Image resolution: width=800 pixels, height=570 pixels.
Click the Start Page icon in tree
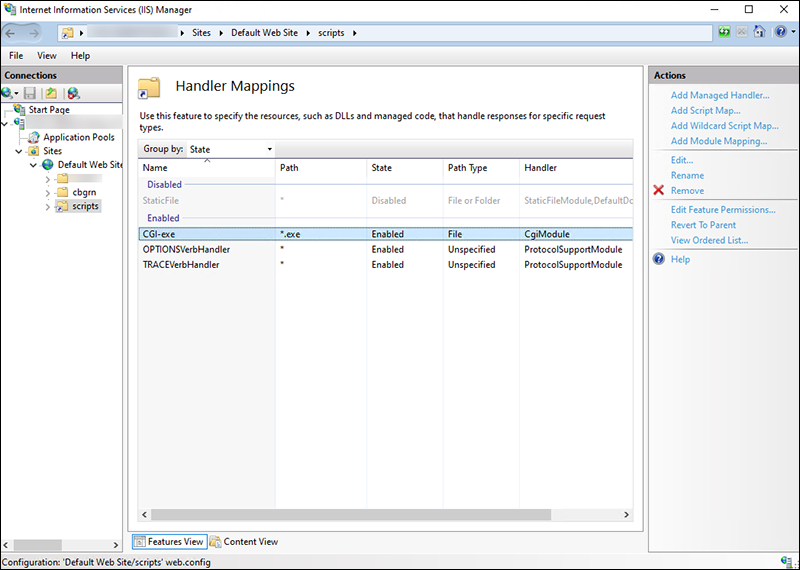[19, 109]
